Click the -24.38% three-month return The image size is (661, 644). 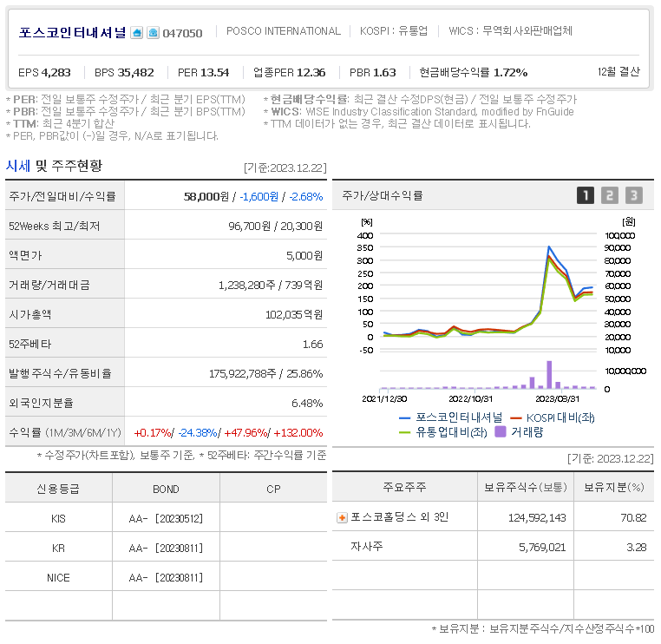[x=198, y=433]
